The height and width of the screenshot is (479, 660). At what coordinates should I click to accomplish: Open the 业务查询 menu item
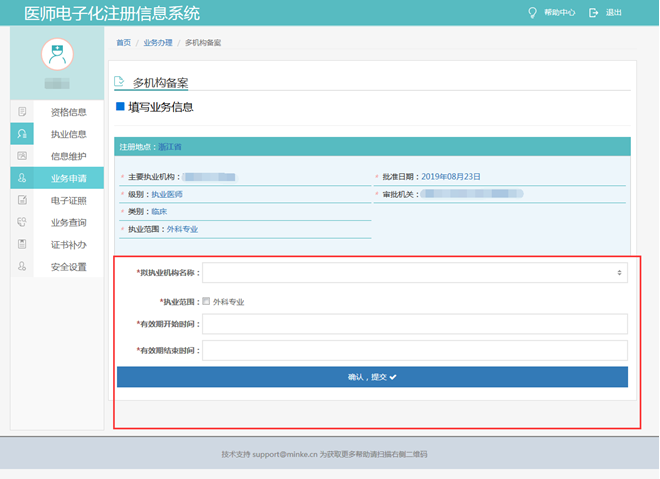[x=68, y=222]
